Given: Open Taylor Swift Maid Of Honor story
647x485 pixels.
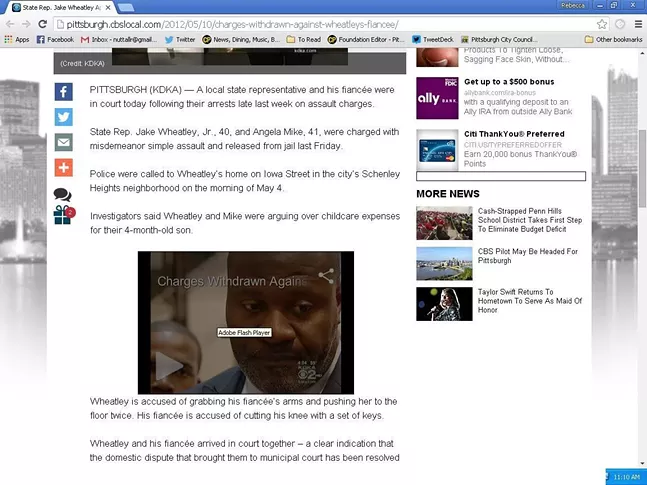Looking at the screenshot, I should (530, 301).
